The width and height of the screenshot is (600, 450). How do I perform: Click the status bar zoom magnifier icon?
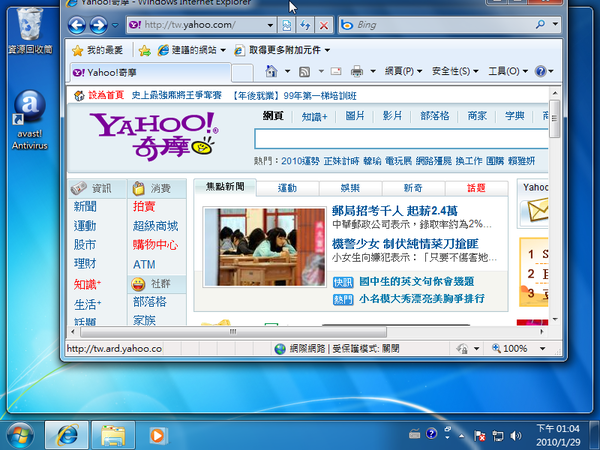coord(496,348)
